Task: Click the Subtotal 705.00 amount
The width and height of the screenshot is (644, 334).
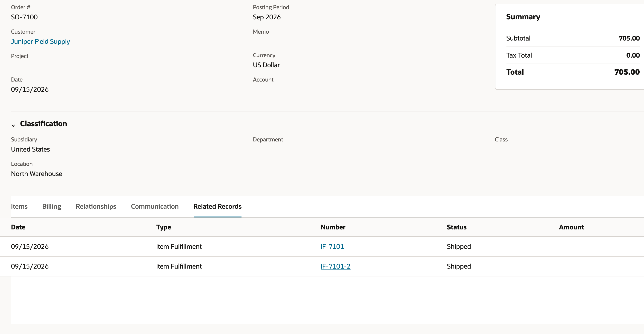Action: click(x=629, y=38)
